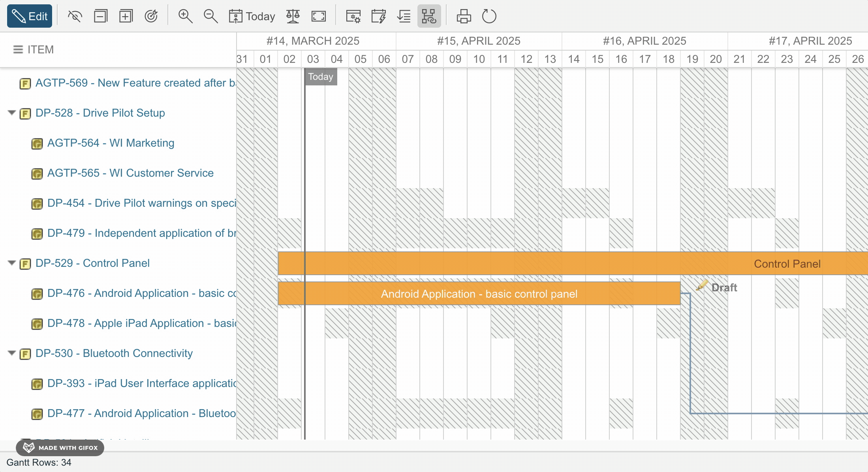The width and height of the screenshot is (868, 472).
Task: Expand all rows with plus-box icon
Action: (x=126, y=16)
